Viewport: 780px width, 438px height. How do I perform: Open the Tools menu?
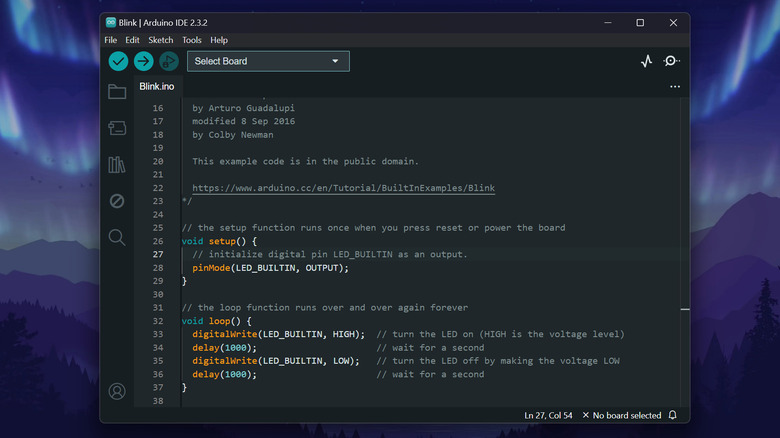(x=191, y=40)
